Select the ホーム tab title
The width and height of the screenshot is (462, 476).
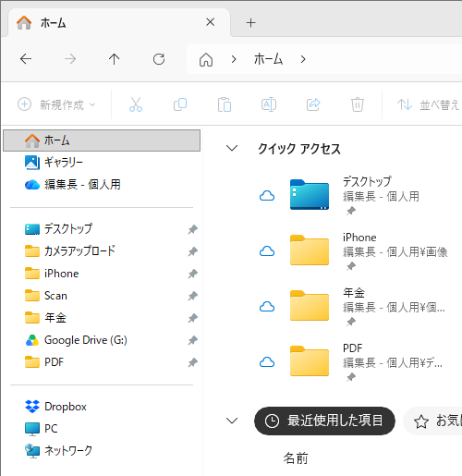click(x=53, y=23)
